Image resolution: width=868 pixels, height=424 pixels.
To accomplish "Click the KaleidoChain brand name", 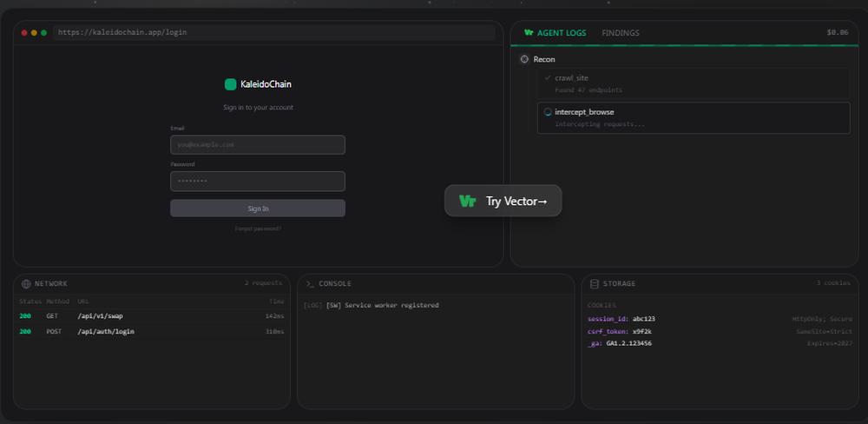I will tap(266, 84).
